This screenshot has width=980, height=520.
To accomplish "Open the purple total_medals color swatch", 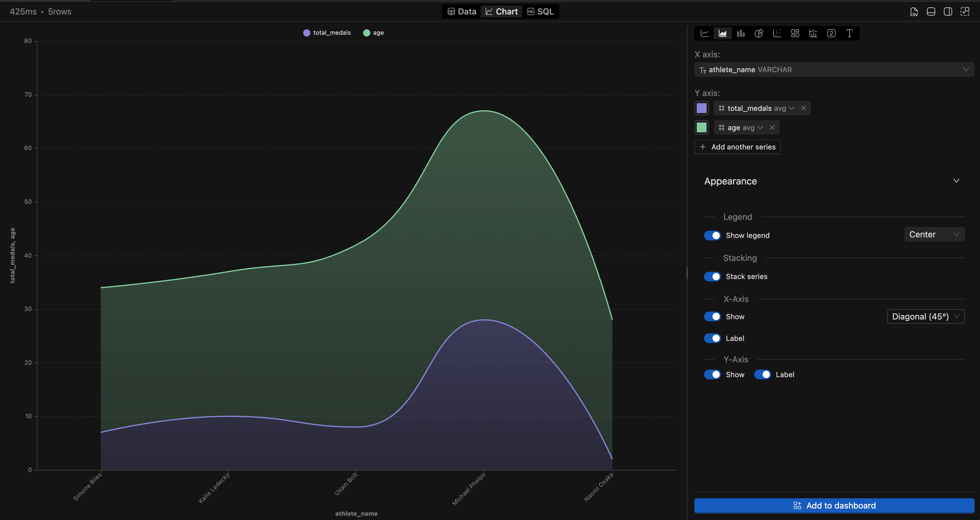I will [x=702, y=108].
